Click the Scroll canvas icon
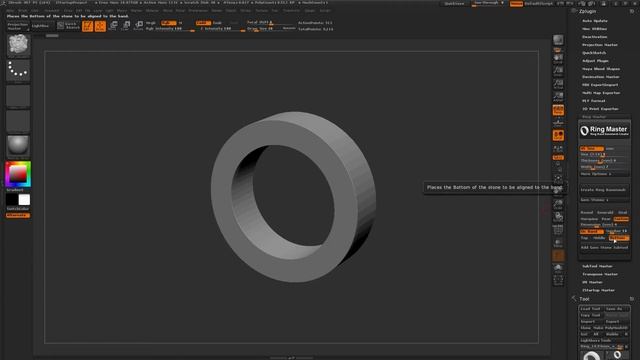640x360 pixels. click(558, 59)
